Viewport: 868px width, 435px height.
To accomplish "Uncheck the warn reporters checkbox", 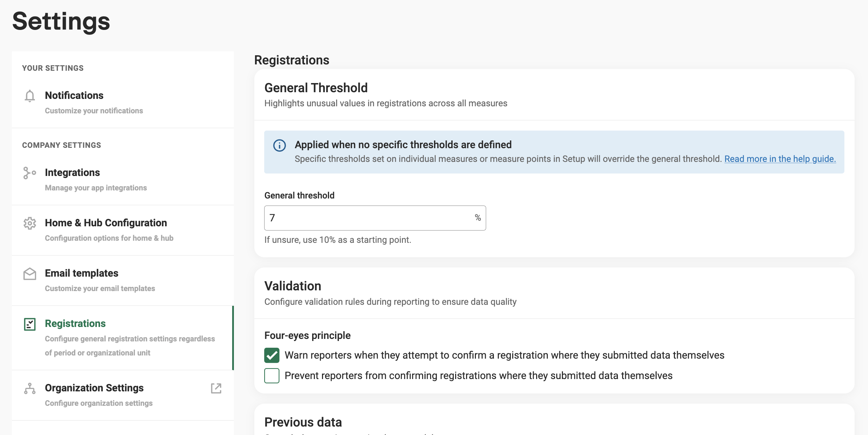I will (272, 355).
